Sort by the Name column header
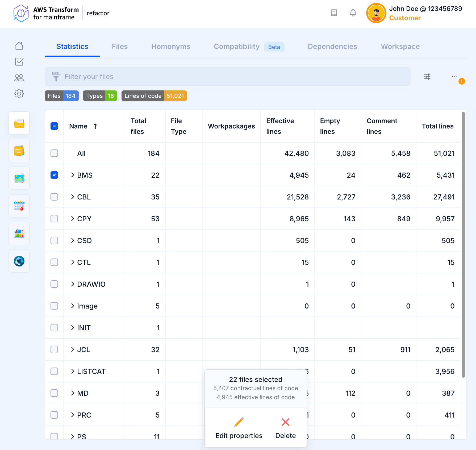Viewport: 476px width, 450px height. point(78,126)
